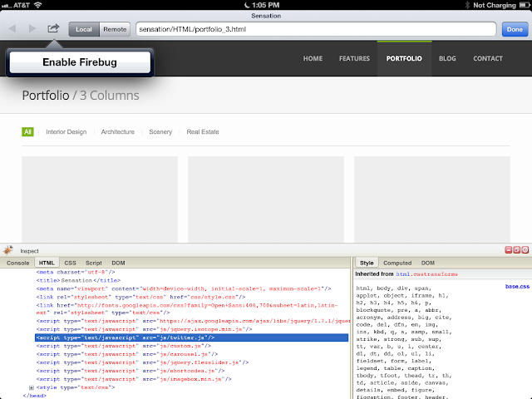Filter portfolio by Scenery
The image size is (532, 399).
click(160, 132)
